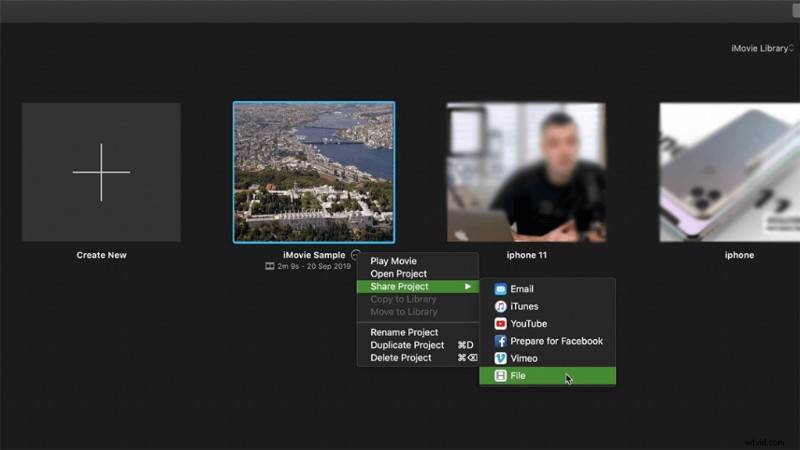Choose Open Project menu entry

417,273
